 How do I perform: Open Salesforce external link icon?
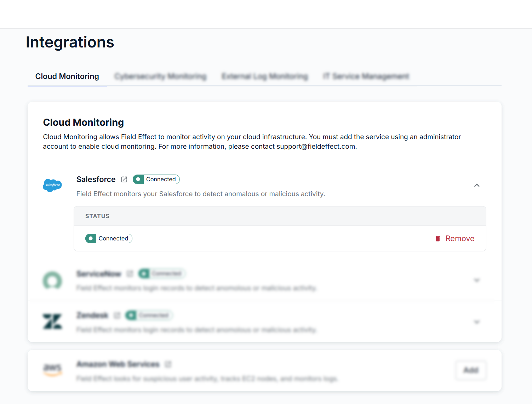click(x=124, y=180)
